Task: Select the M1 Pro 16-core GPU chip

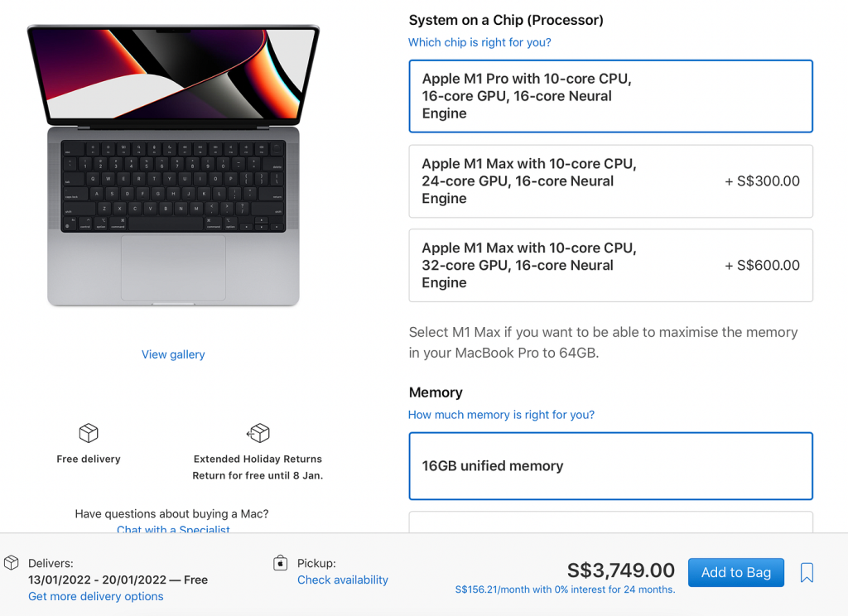Action: (610, 96)
